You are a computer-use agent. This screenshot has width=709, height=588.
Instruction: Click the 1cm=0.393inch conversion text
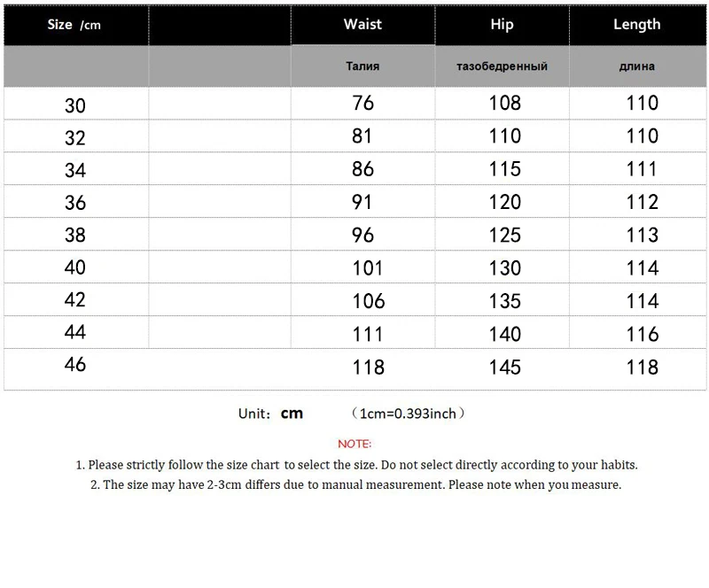coord(408,414)
